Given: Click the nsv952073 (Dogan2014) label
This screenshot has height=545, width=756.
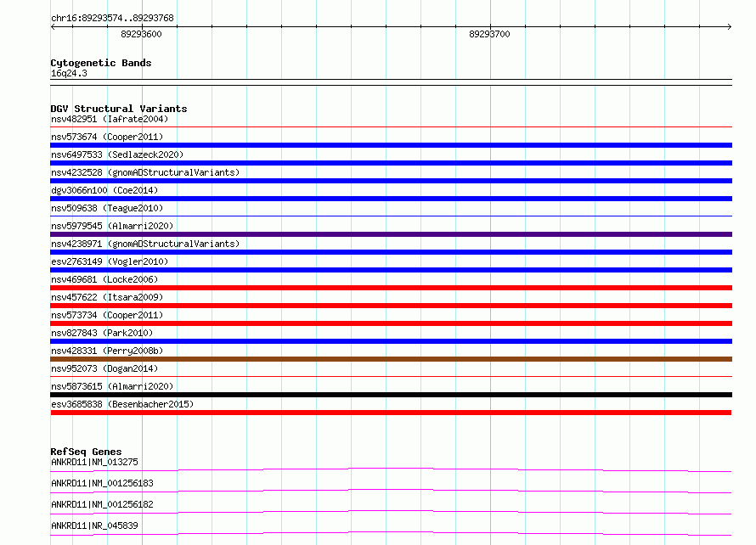Looking at the screenshot, I should coord(104,368).
